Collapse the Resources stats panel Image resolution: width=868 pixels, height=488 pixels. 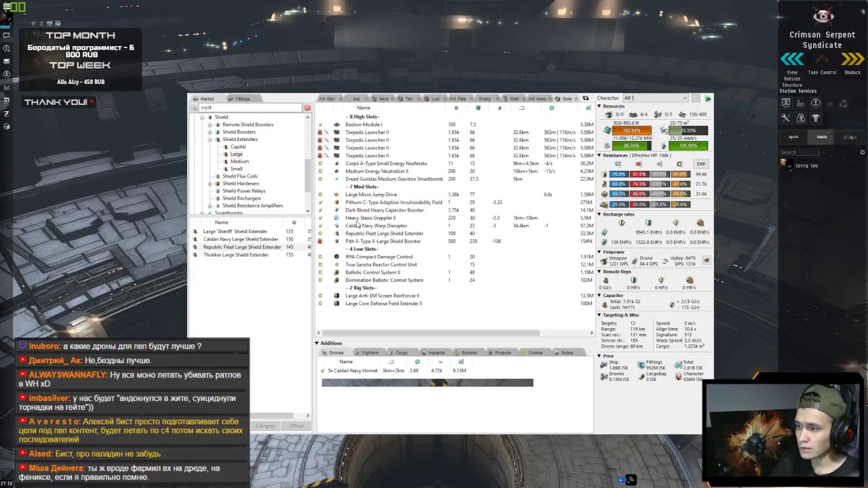[599, 106]
